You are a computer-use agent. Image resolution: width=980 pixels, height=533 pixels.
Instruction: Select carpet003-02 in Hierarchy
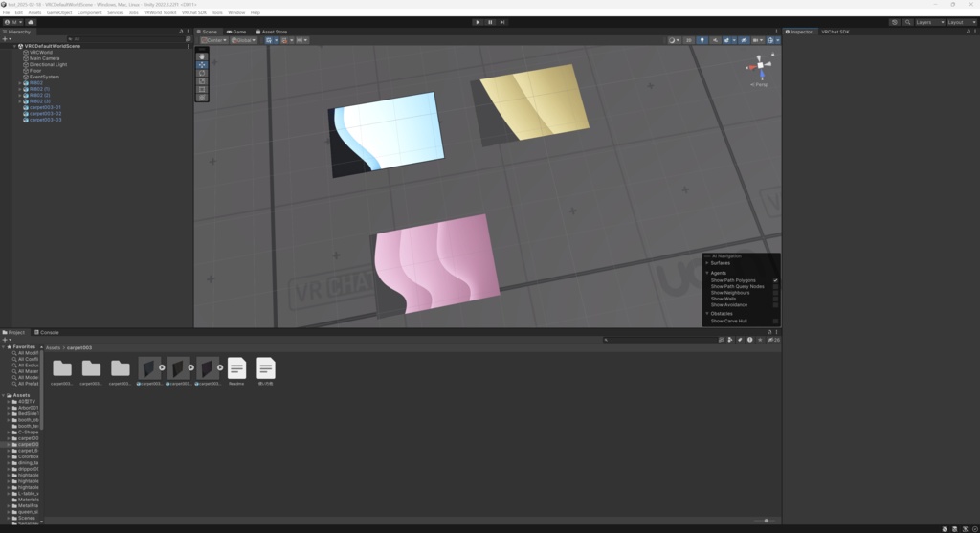click(46, 114)
